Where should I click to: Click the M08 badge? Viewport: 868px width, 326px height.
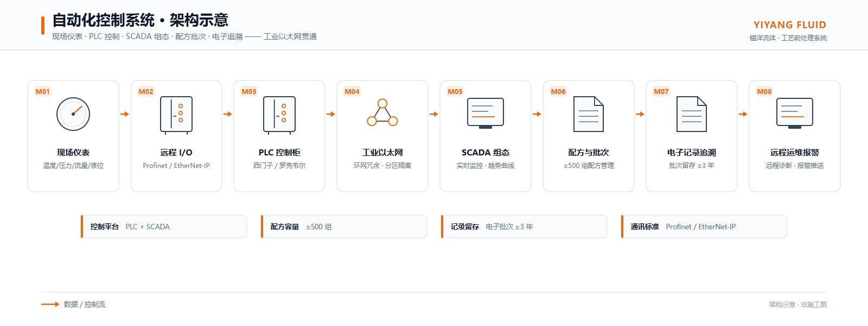coord(764,91)
